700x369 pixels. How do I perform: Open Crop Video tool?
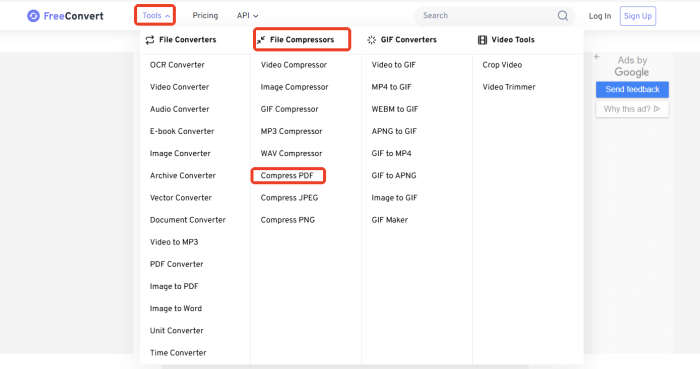[x=502, y=65]
